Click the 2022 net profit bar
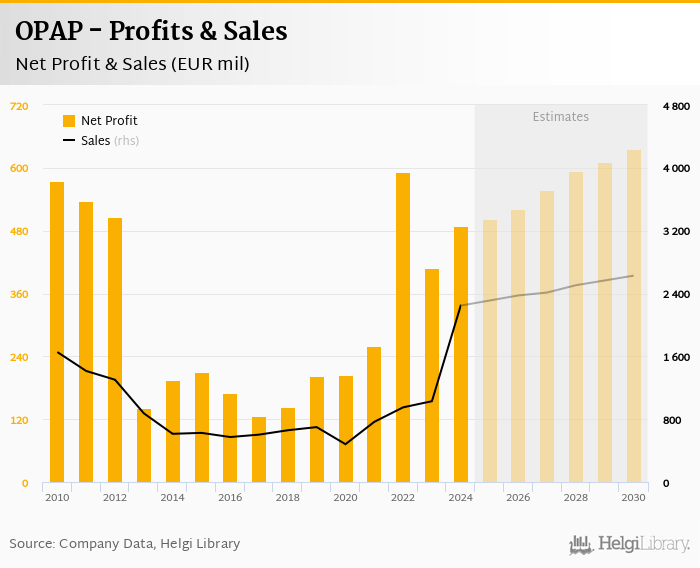 coord(403,328)
